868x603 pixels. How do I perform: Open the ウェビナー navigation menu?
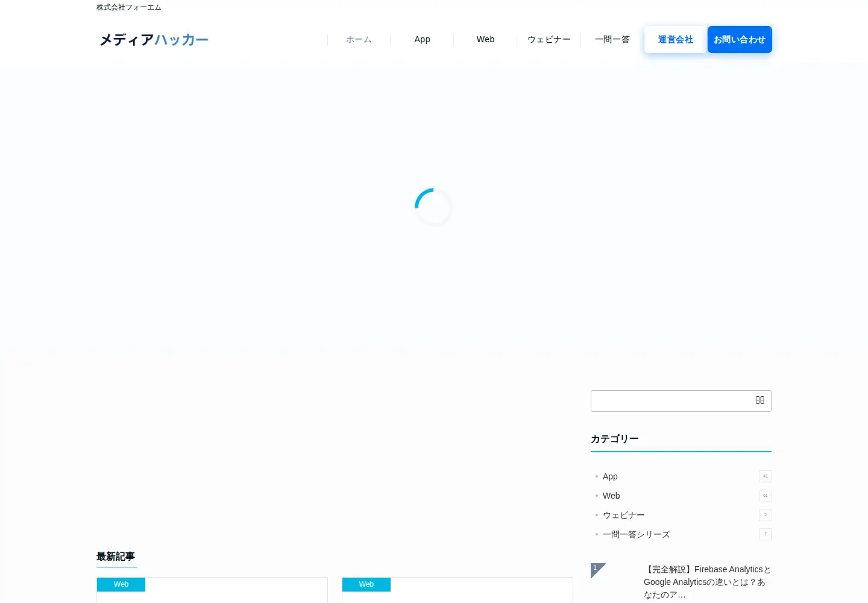click(549, 40)
